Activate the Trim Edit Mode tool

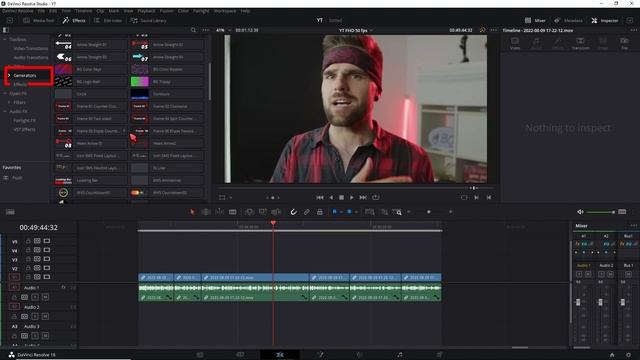(206, 212)
